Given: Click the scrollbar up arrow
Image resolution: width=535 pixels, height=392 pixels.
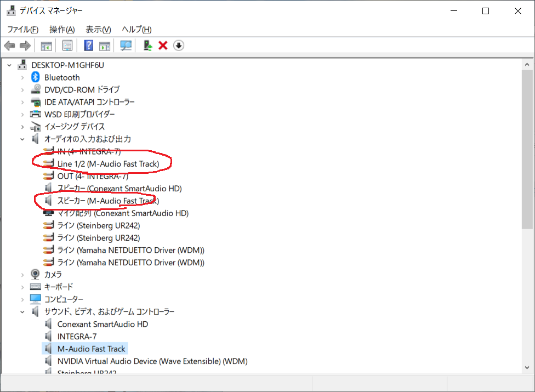Looking at the screenshot, I should (527, 64).
